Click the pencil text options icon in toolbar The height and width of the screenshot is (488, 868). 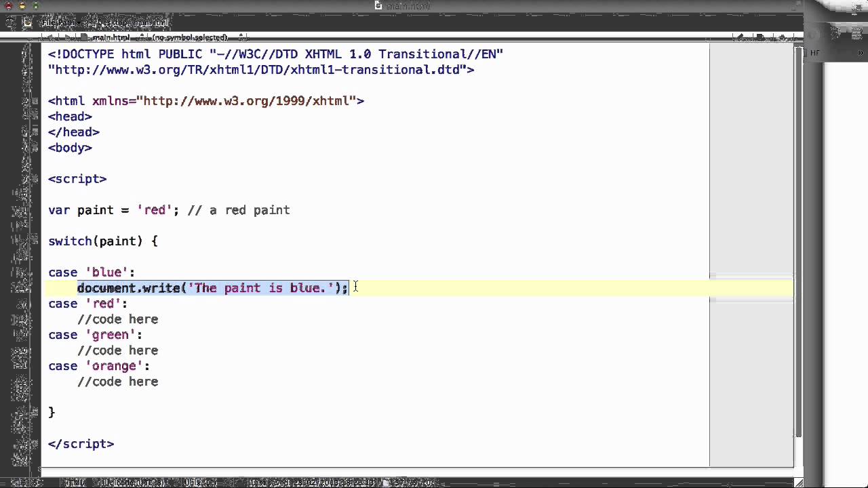tap(11, 22)
